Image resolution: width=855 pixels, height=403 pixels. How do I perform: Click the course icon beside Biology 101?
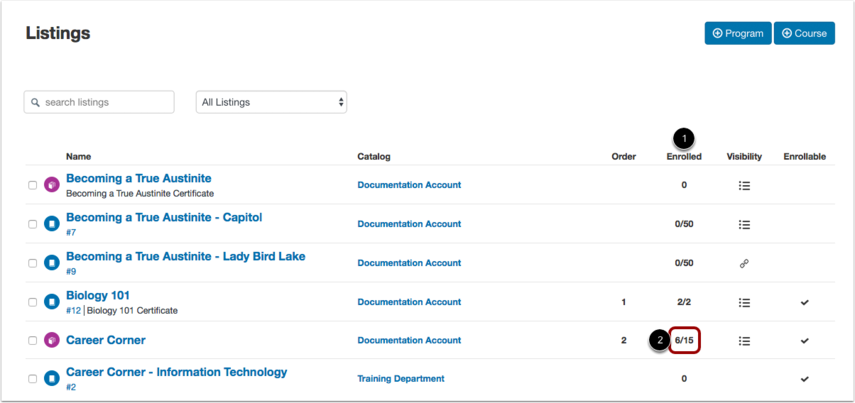pos(52,302)
